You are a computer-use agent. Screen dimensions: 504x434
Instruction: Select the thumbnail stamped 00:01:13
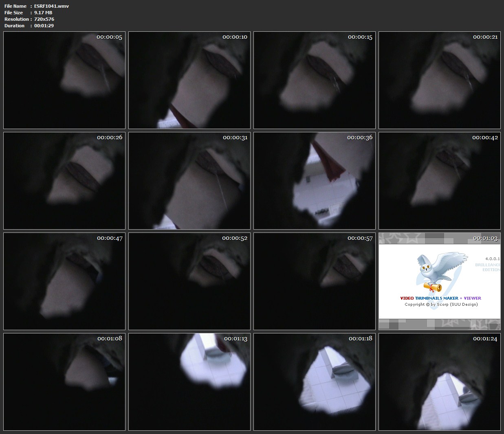189,382
